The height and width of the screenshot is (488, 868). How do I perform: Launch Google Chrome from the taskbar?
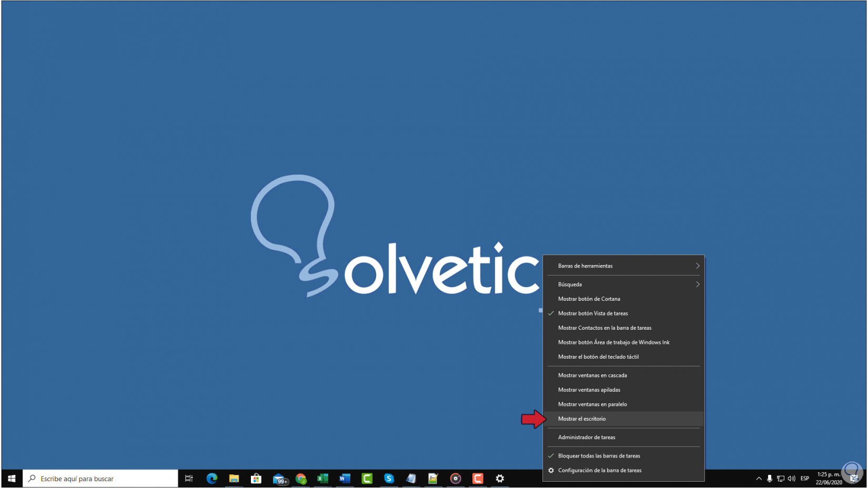pyautogui.click(x=301, y=479)
